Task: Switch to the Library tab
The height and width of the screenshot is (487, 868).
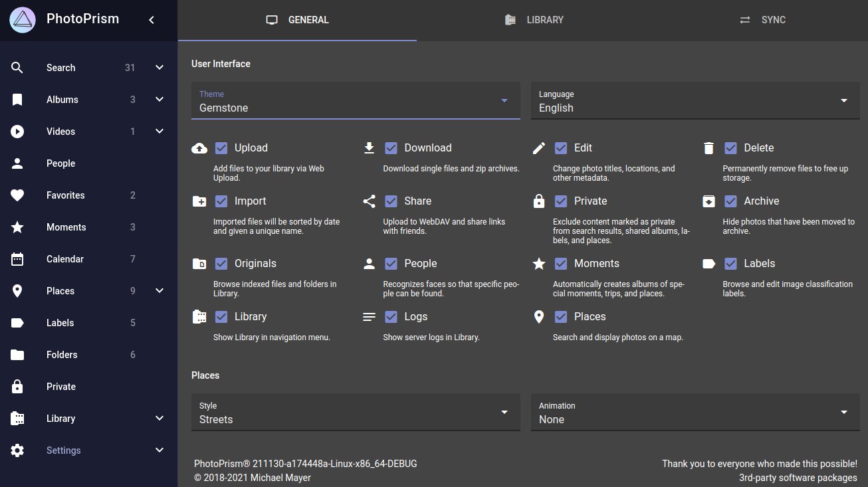Action: click(536, 20)
